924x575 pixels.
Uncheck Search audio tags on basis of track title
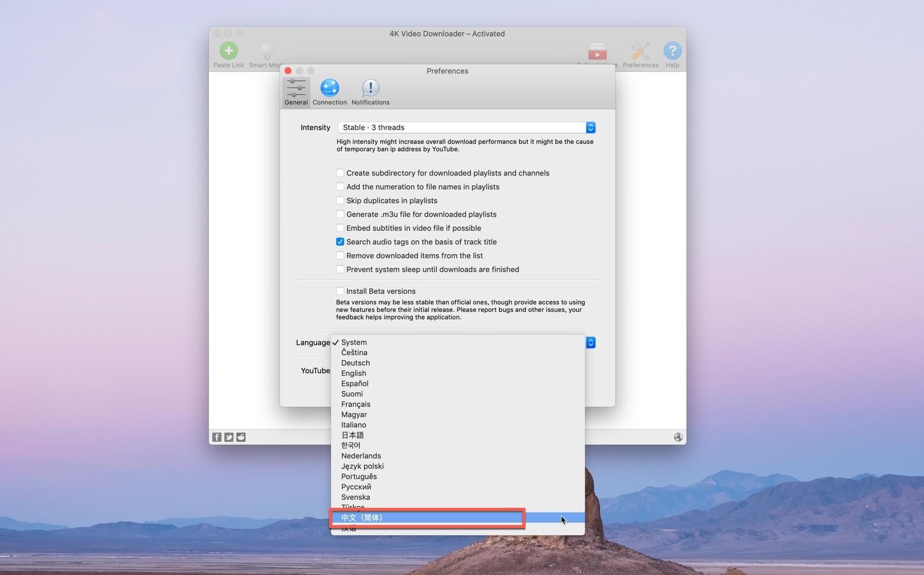tap(340, 242)
